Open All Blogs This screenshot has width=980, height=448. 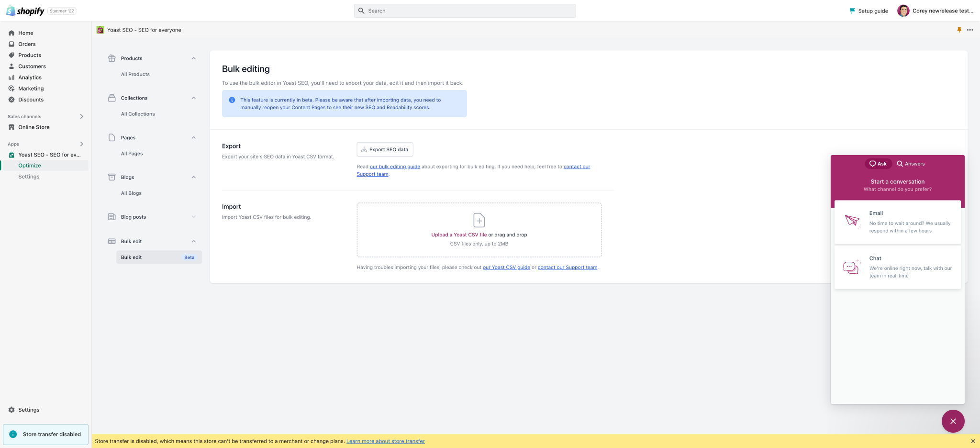coord(131,193)
